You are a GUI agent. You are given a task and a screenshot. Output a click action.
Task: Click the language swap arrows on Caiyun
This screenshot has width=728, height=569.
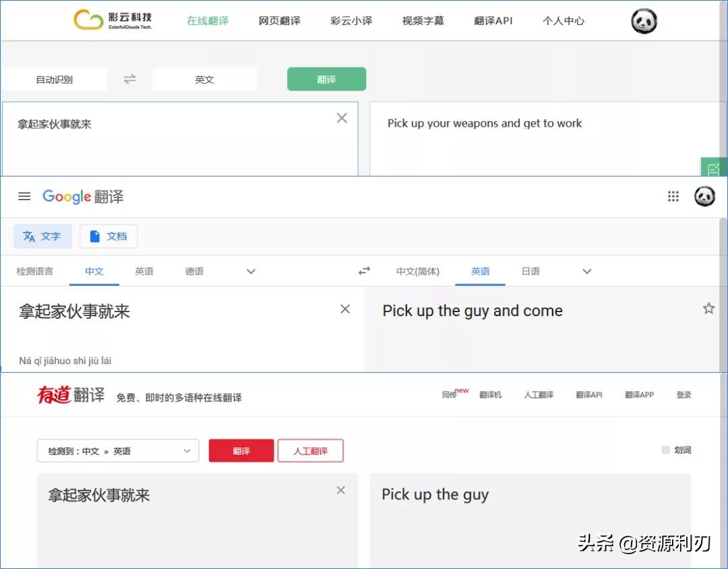point(129,78)
